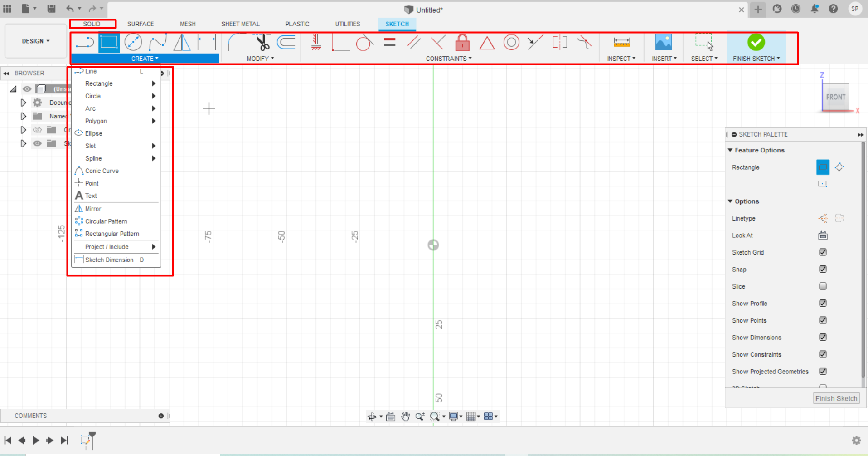Select the Line tool in the toolbar

(x=85, y=43)
